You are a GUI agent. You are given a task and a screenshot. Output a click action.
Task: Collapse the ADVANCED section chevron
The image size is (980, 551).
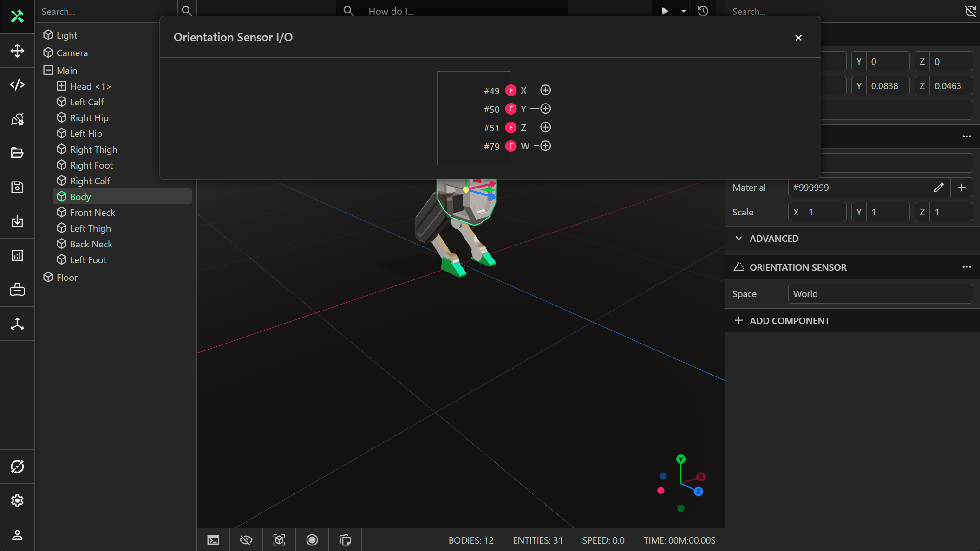tap(738, 238)
